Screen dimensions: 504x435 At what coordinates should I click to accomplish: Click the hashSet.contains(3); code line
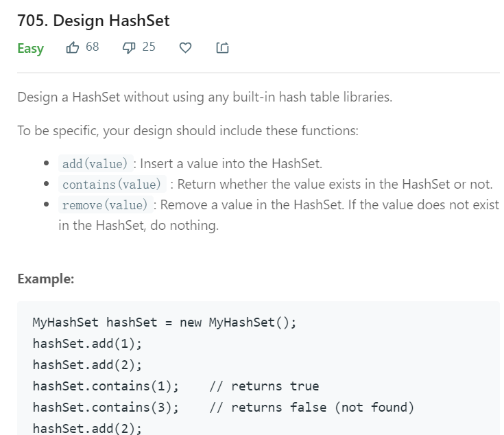click(x=106, y=408)
